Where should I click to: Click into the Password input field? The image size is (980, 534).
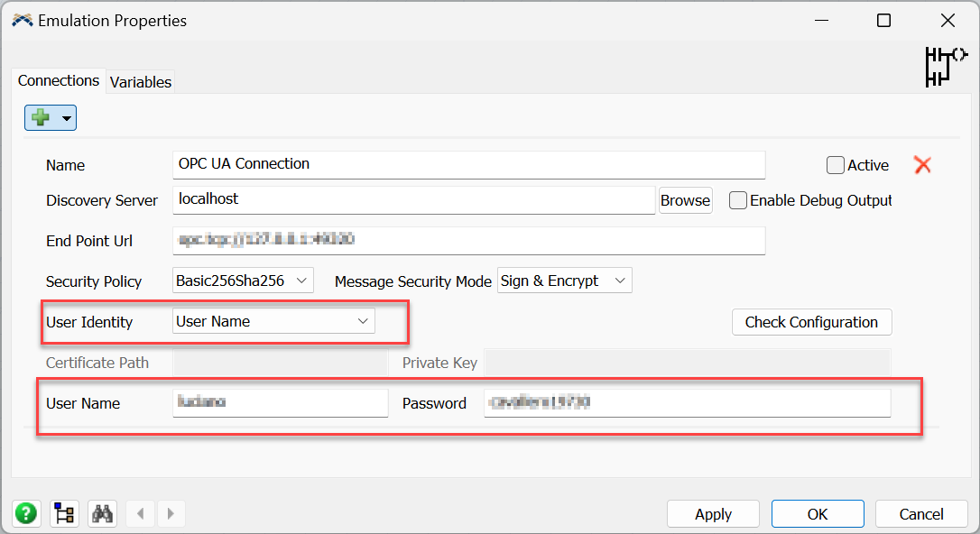(x=688, y=403)
